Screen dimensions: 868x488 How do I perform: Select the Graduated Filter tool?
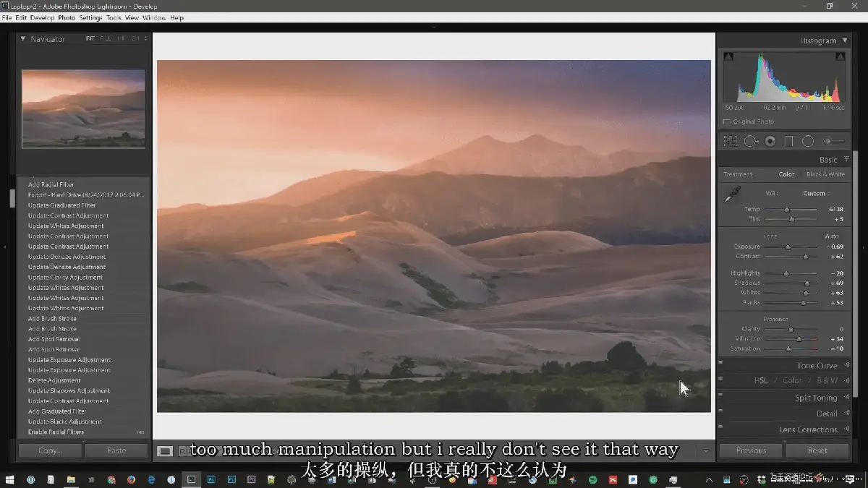coord(789,142)
